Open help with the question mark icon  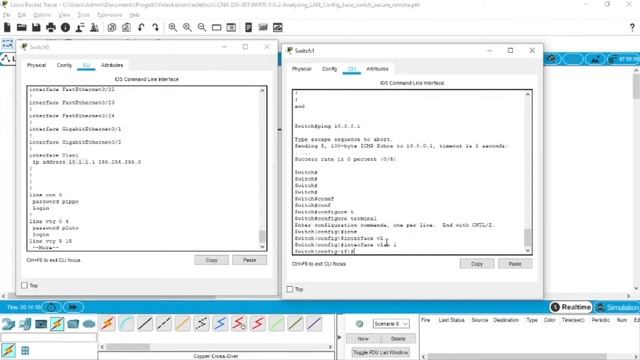click(632, 27)
